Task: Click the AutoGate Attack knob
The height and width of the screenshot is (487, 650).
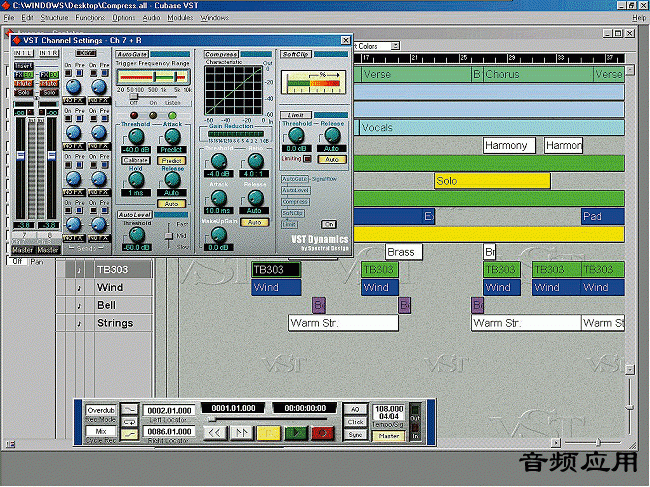Action: tap(172, 136)
